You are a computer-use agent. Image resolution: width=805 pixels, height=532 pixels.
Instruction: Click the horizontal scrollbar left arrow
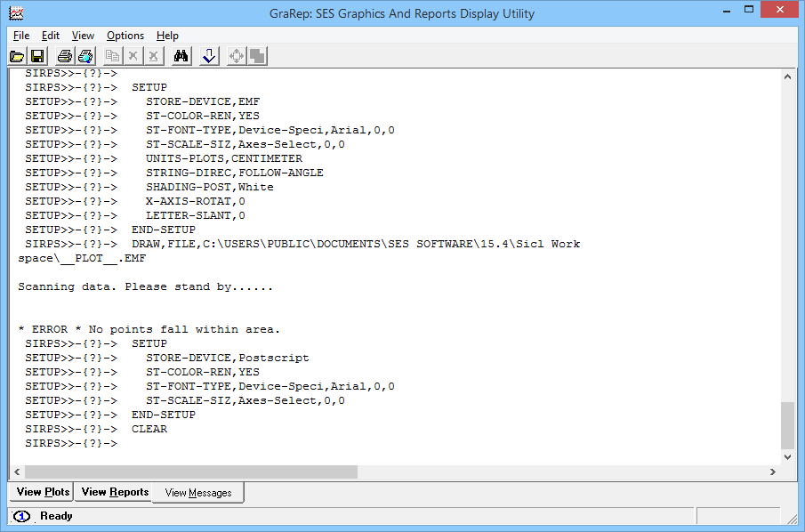(17, 472)
